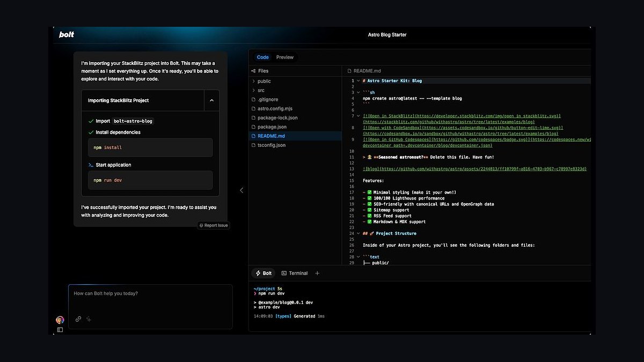Click the 'npm run dev' command block in chat
This screenshot has height=362, width=644.
pos(150,180)
